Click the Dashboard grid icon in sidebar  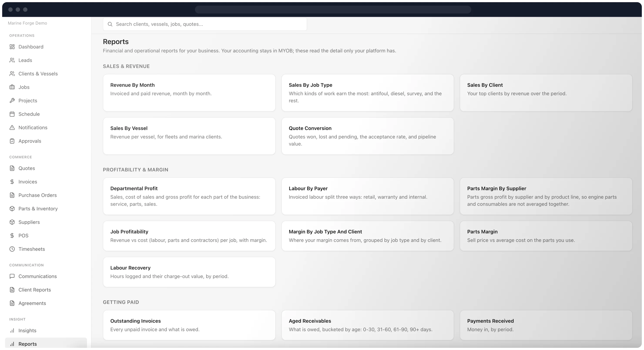click(x=12, y=47)
